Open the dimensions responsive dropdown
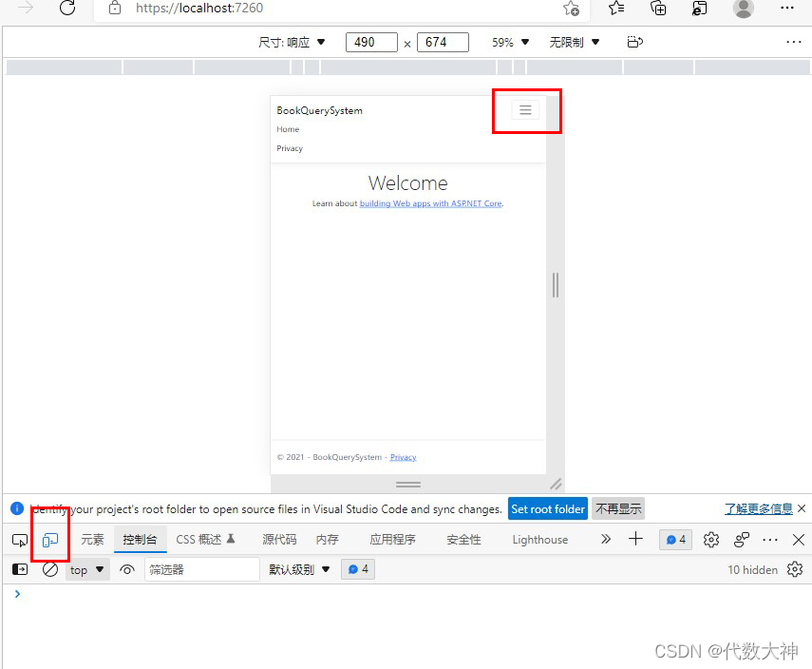This screenshot has height=669, width=812. tap(292, 42)
